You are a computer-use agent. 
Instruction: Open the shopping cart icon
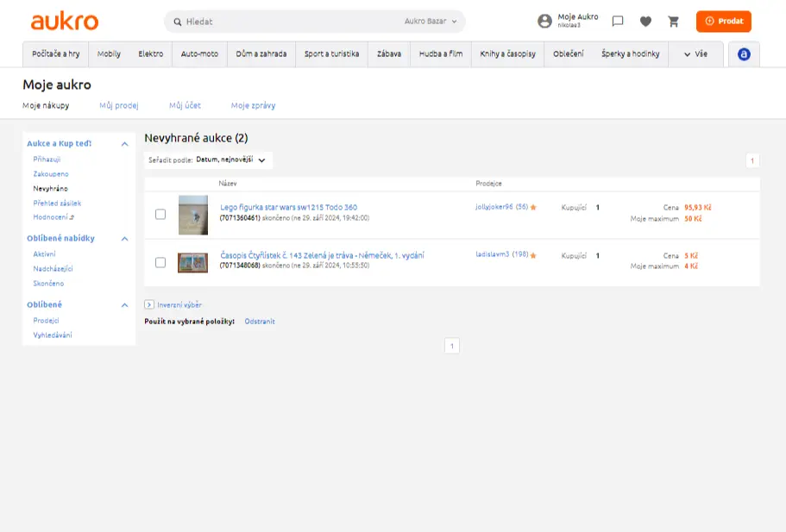(x=673, y=21)
